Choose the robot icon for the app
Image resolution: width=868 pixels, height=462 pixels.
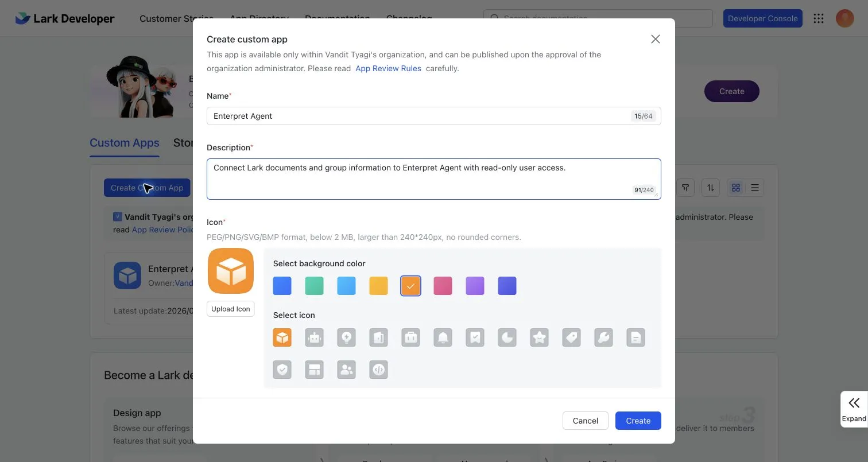click(315, 337)
